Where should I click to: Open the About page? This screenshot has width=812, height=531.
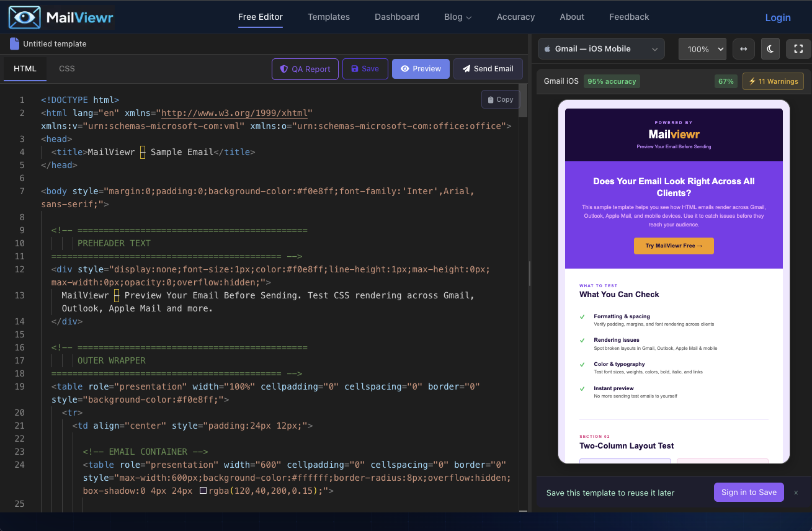(x=572, y=17)
